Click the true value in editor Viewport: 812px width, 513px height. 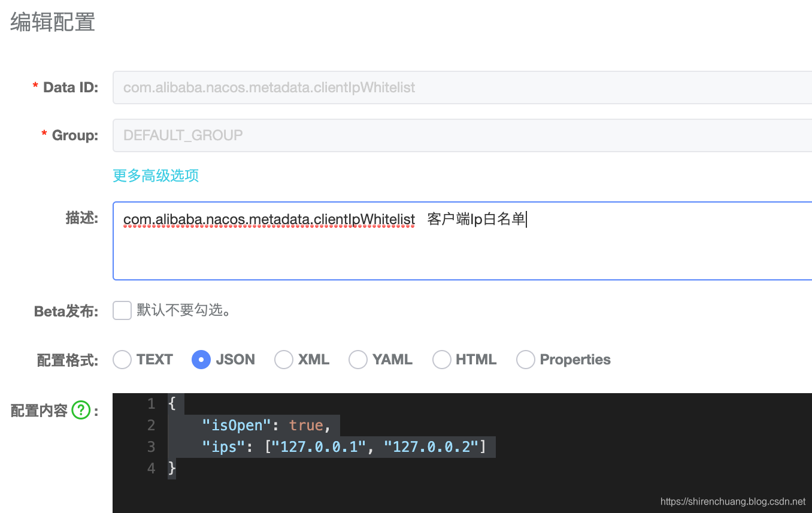coord(306,426)
